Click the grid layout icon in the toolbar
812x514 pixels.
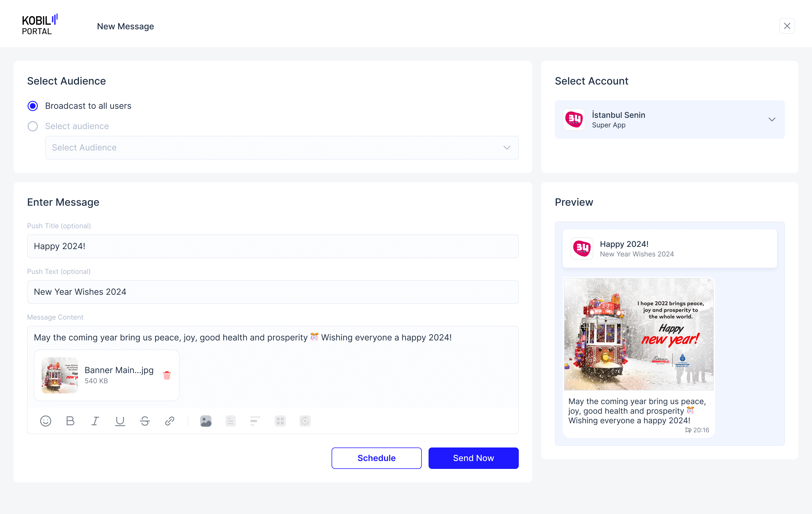(x=280, y=421)
